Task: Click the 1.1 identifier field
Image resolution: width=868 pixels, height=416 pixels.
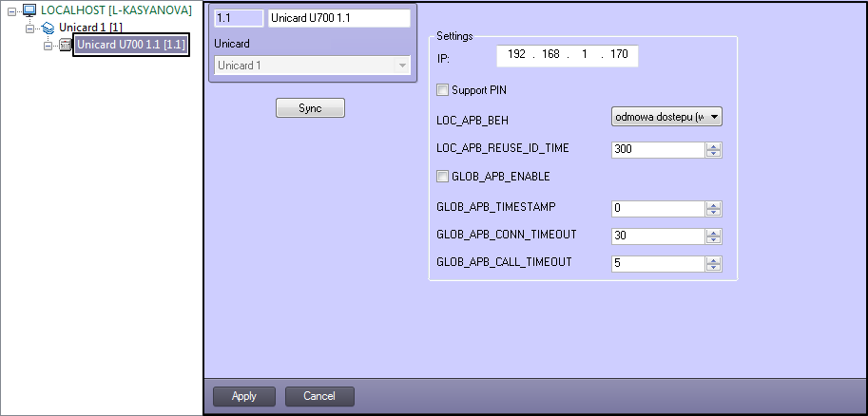Action: tap(239, 18)
